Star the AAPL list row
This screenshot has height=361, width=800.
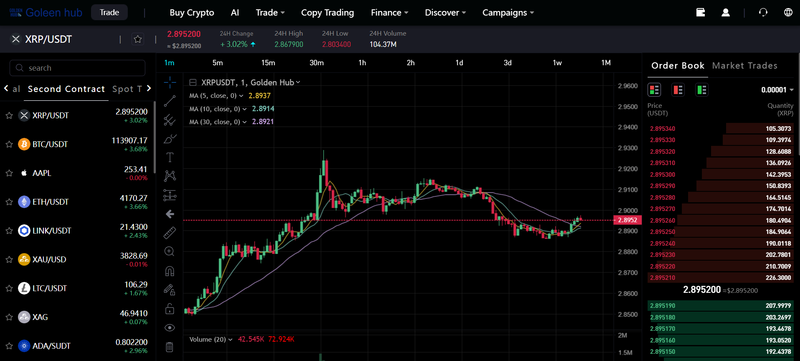(x=9, y=173)
